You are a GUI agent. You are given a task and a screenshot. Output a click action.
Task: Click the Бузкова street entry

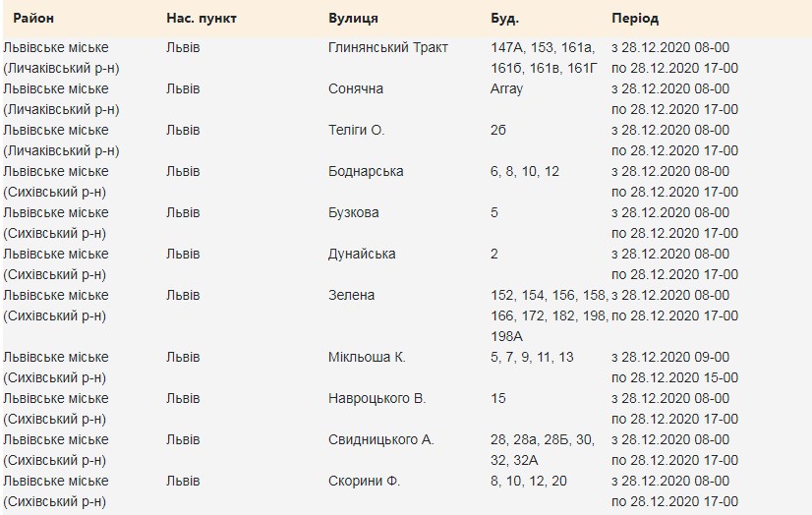point(354,212)
